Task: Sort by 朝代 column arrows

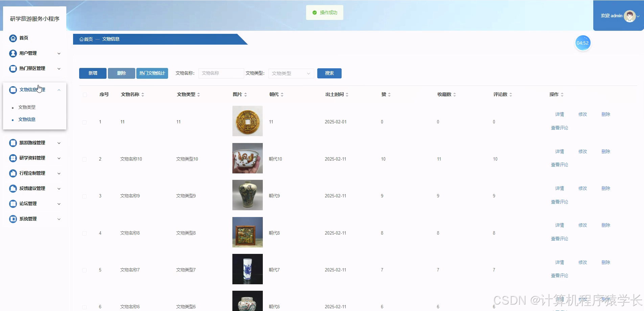Action: click(282, 95)
